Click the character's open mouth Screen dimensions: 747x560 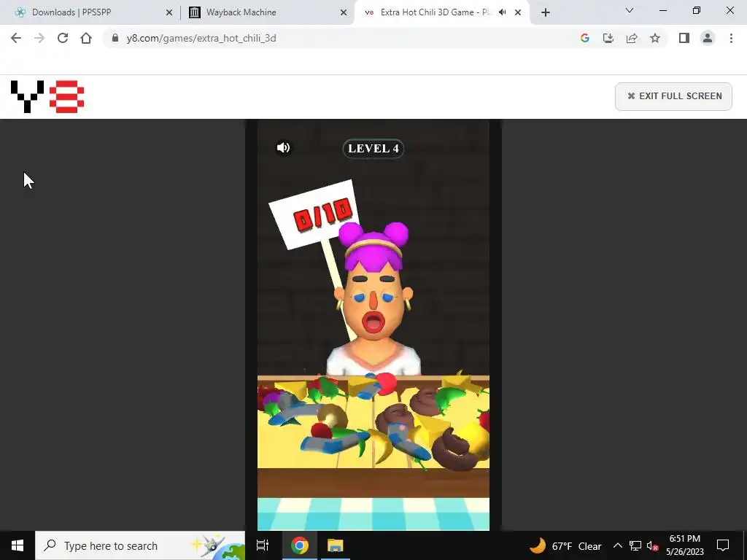coord(373,322)
